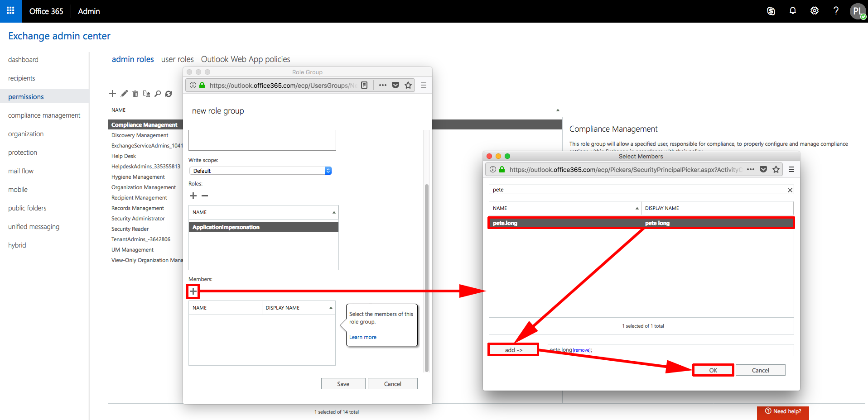Sort members by DISPLAY NAME header

coord(299,308)
